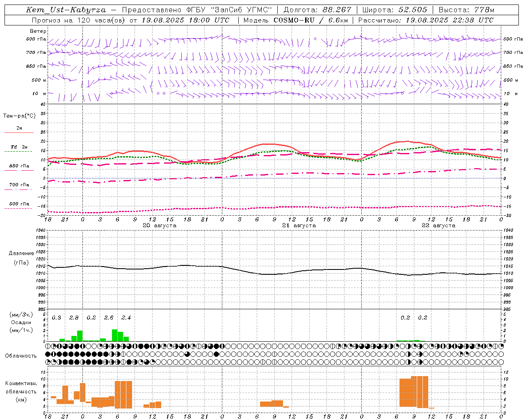This screenshot has height=420, width=525.
Task: Click the model label COSMO-RU / 6.6км
Action: tap(310, 20)
